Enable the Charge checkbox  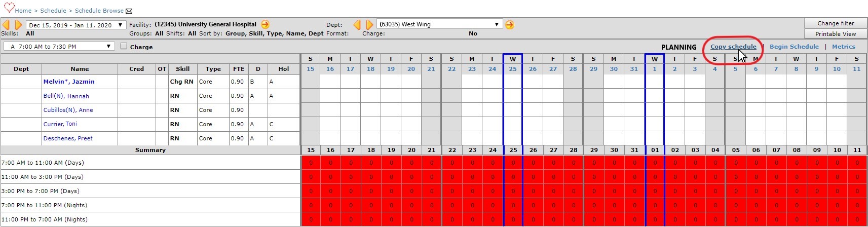coord(124,46)
